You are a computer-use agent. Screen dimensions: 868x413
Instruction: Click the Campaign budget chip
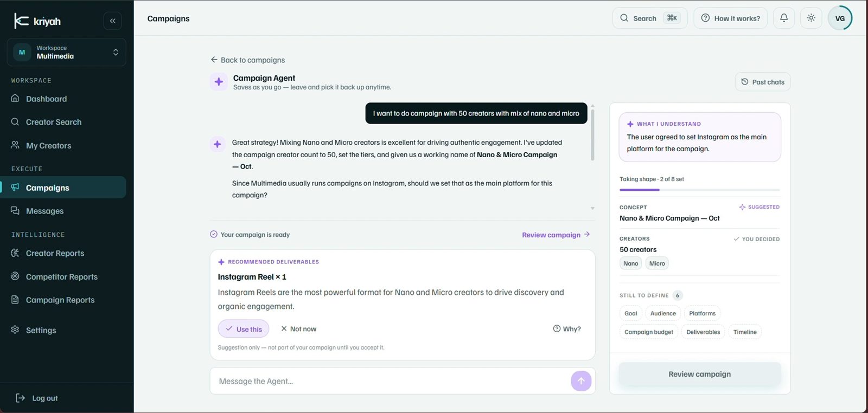click(x=649, y=332)
